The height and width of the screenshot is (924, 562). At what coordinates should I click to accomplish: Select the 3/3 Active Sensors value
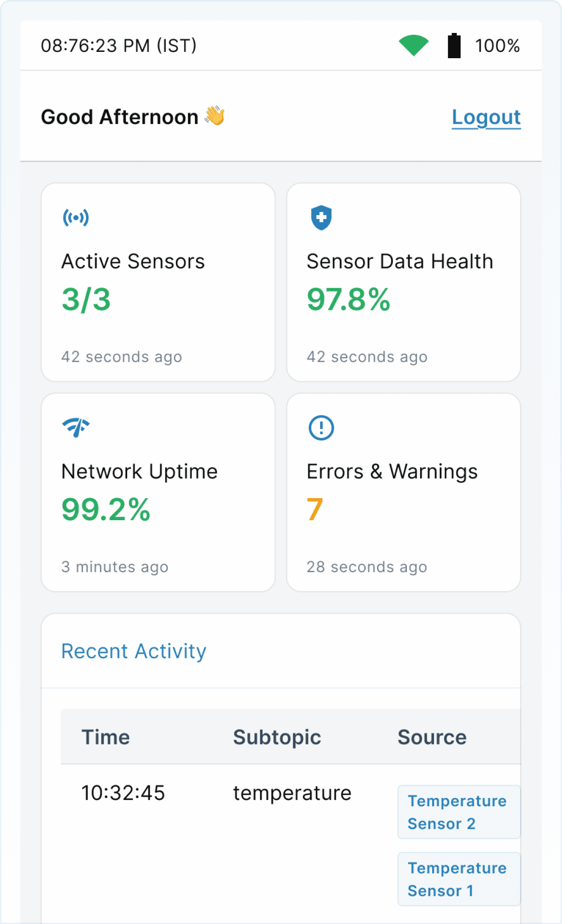click(x=87, y=299)
